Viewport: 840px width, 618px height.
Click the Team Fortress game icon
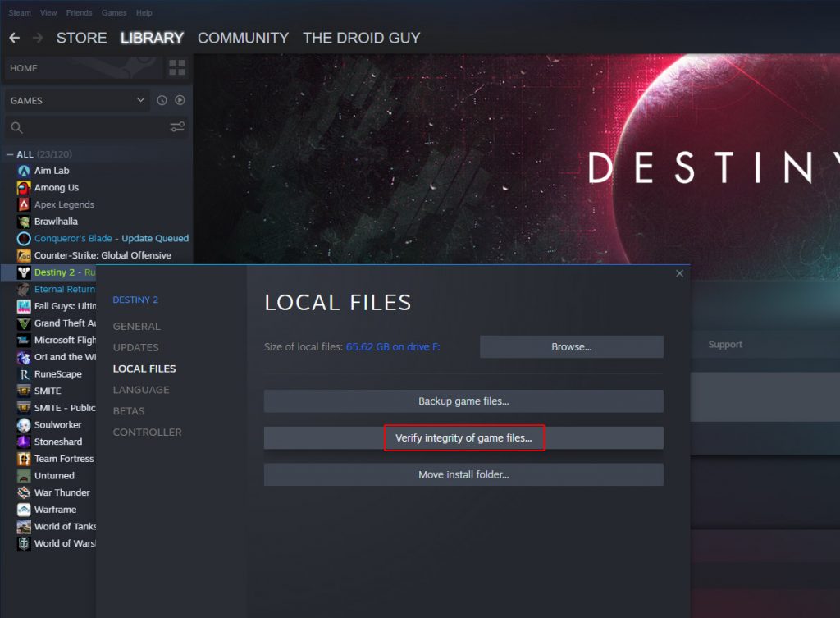click(x=24, y=460)
